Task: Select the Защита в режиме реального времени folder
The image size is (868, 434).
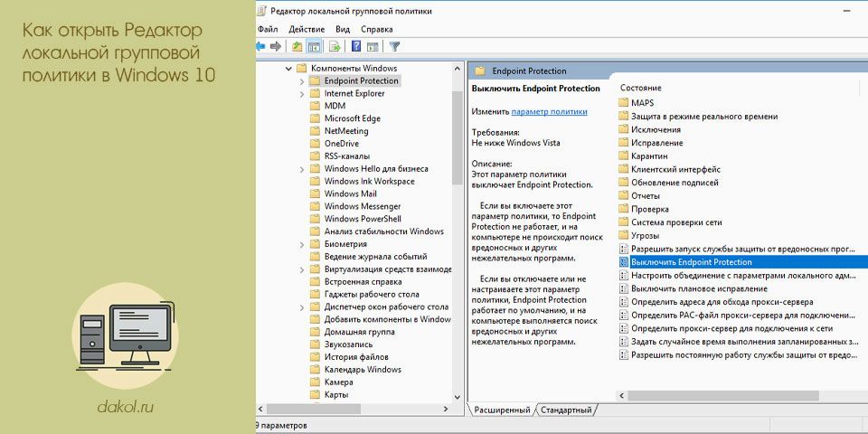Action: [704, 117]
